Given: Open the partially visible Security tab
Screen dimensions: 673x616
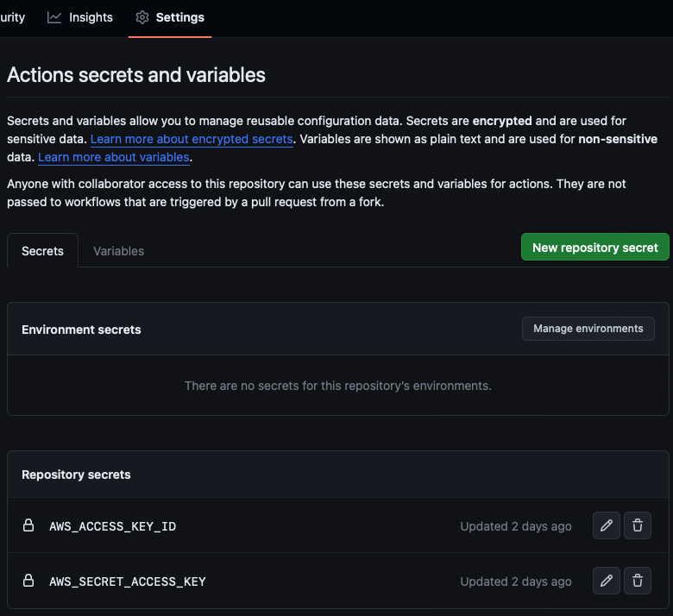Looking at the screenshot, I should (x=12, y=17).
